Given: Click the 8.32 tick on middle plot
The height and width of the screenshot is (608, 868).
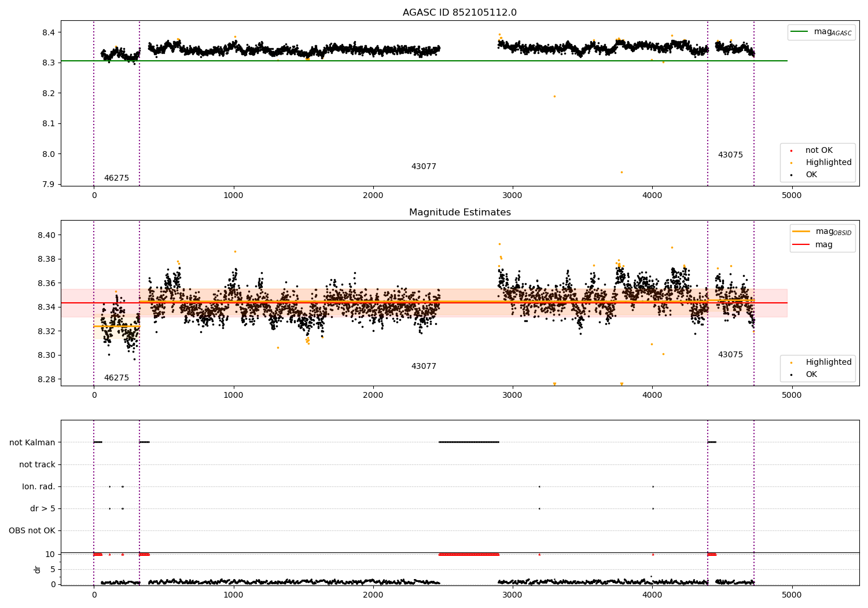Looking at the screenshot, I should pyautogui.click(x=46, y=332).
